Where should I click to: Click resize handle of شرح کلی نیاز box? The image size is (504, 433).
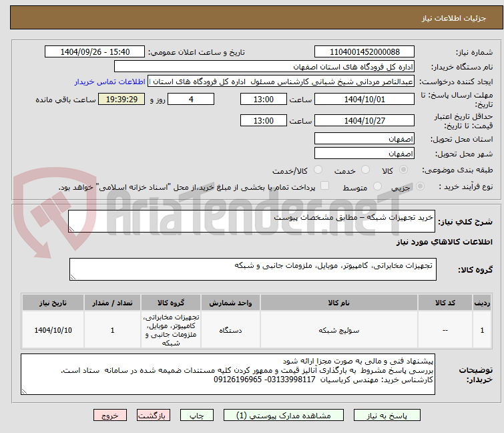[x=71, y=229]
